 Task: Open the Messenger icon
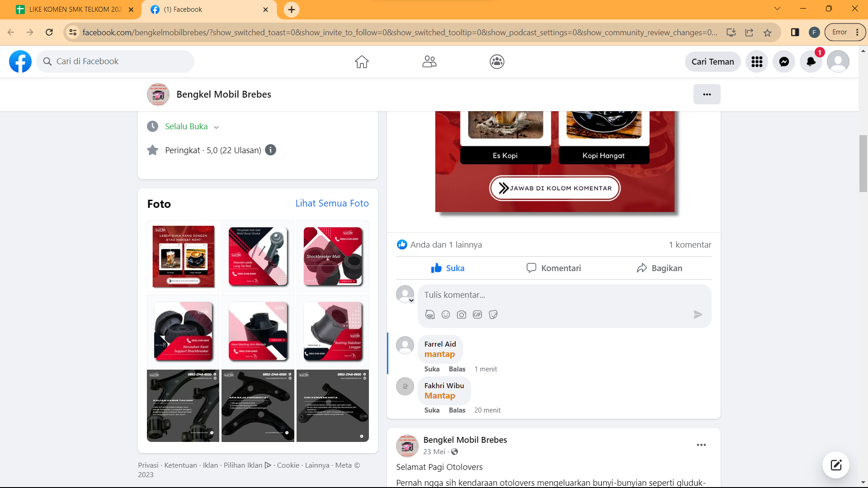click(784, 61)
